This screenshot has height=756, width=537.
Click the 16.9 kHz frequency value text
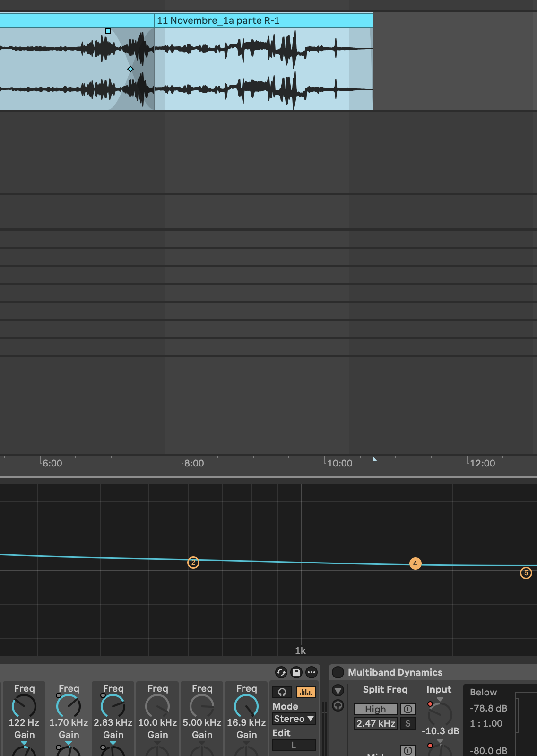[246, 722]
